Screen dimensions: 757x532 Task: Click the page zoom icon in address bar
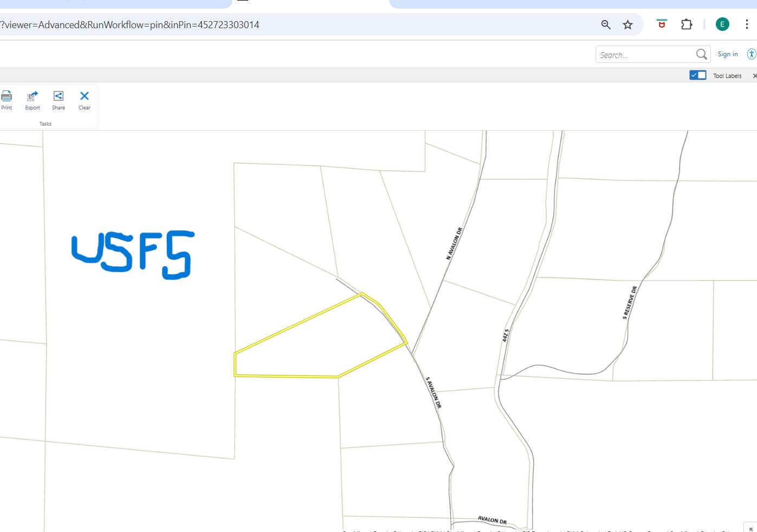point(606,24)
